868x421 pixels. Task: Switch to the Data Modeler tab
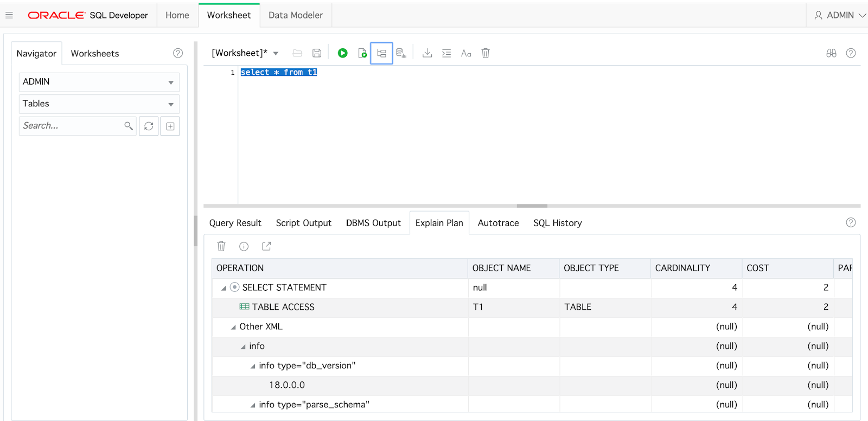coord(296,15)
